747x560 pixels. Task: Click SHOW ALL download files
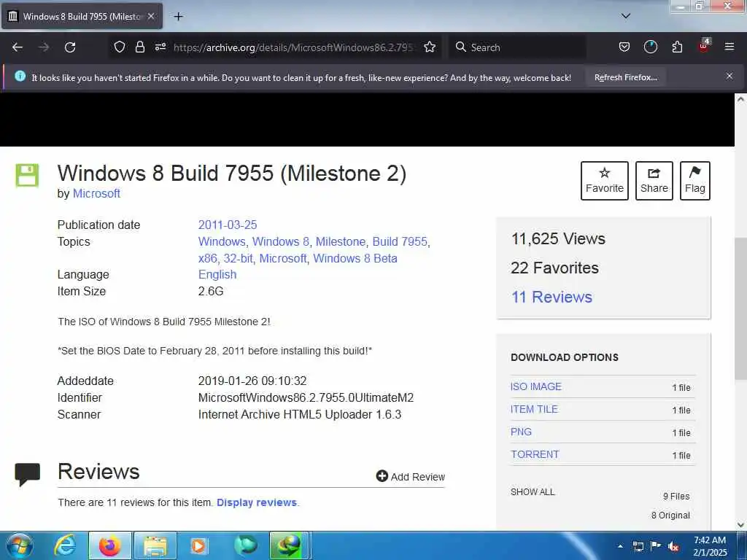533,492
